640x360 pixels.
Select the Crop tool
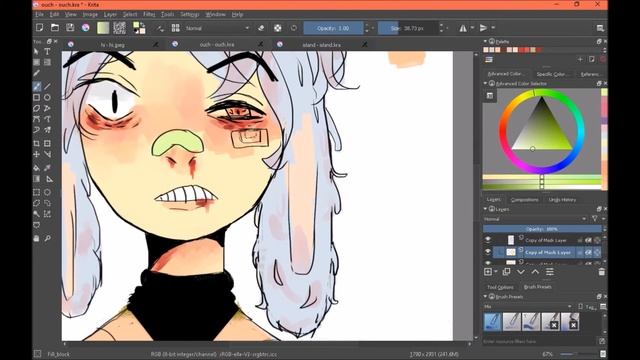click(36, 144)
